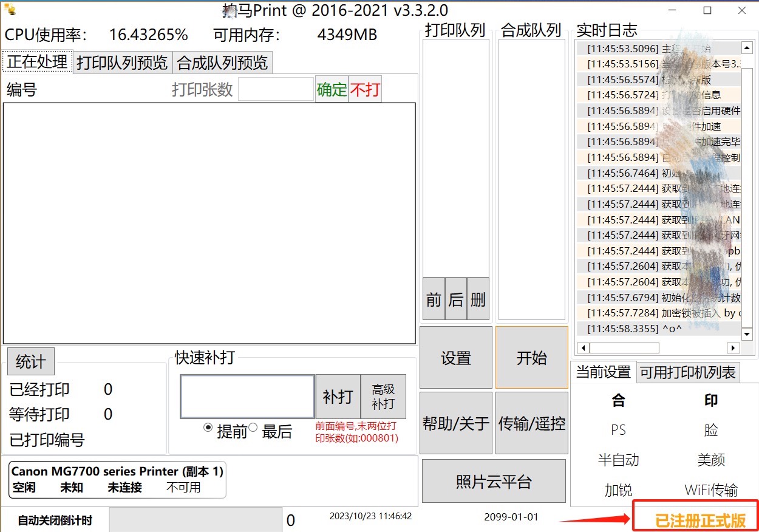The height and width of the screenshot is (532, 759).
Task: Open 打印队列预览 tab
Action: [123, 63]
